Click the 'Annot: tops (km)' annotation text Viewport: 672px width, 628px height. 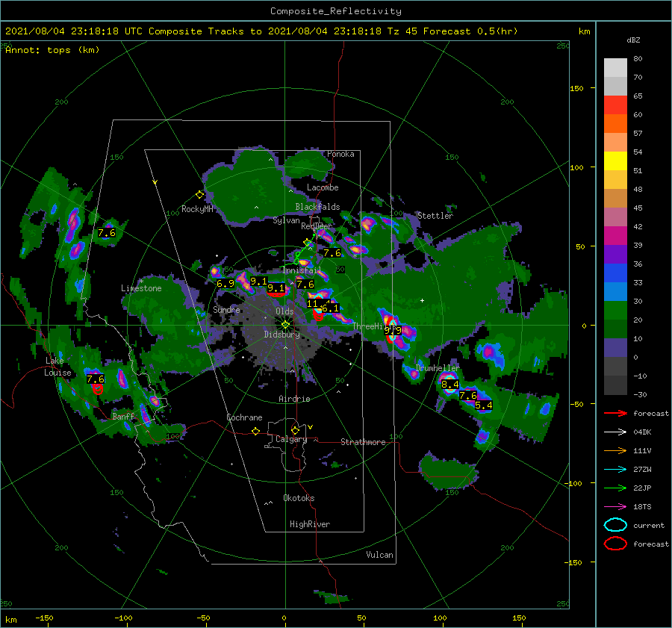tap(52, 50)
